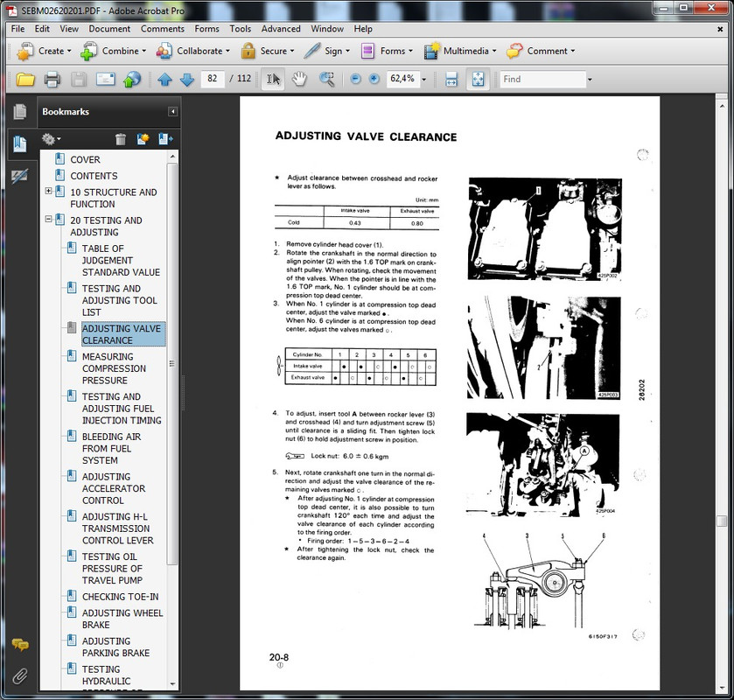Click the upload to web globe icon
Viewport: 734px width, 700px height.
click(x=132, y=79)
